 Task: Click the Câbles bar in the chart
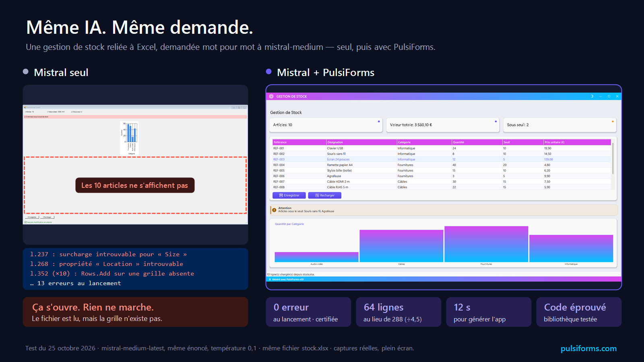point(401,246)
